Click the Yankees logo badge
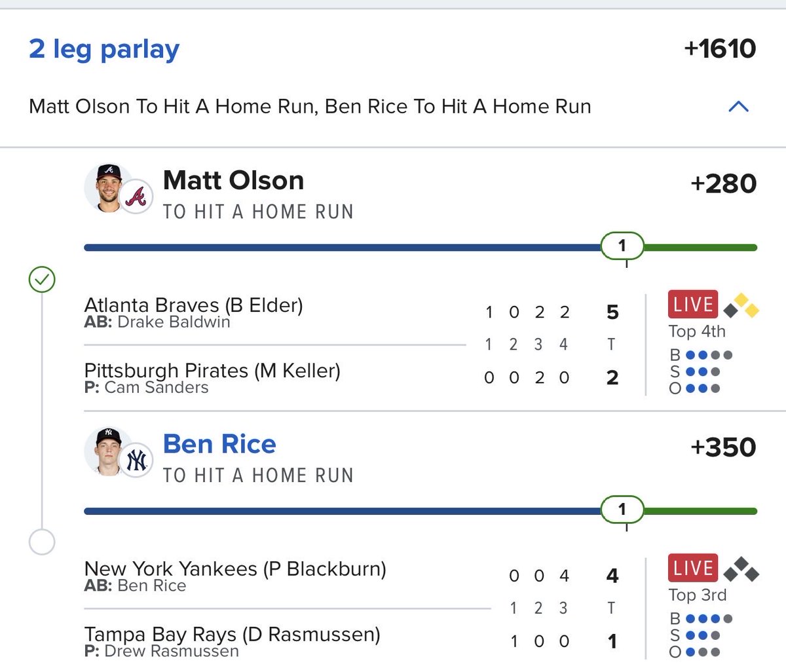 pos(136,460)
